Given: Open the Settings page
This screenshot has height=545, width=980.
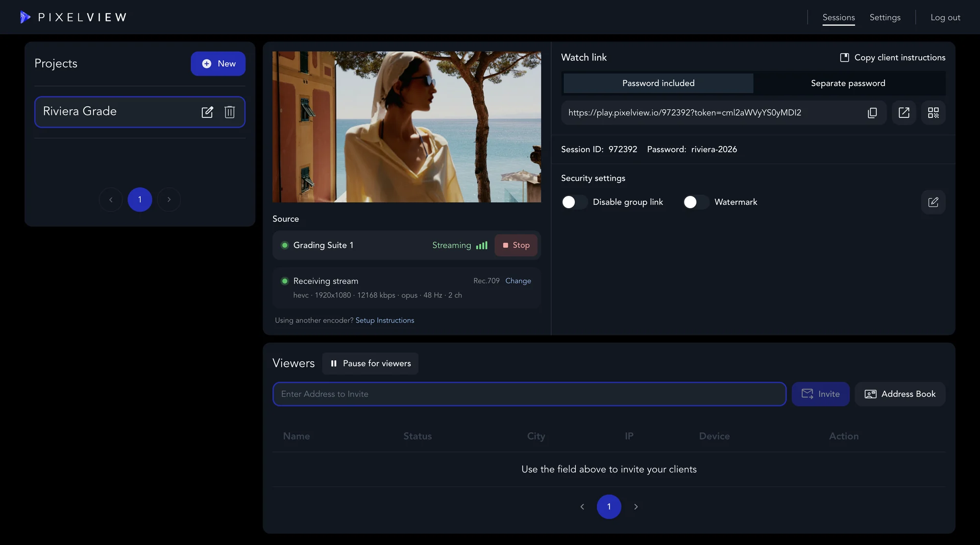Looking at the screenshot, I should [x=885, y=18].
